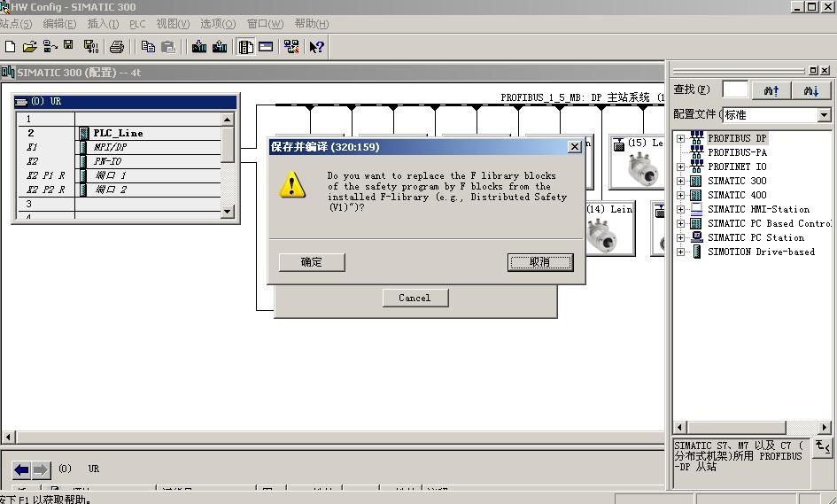Image resolution: width=837 pixels, height=504 pixels.
Task: Click station window horizontal scroll left arrow
Action: coord(7,438)
